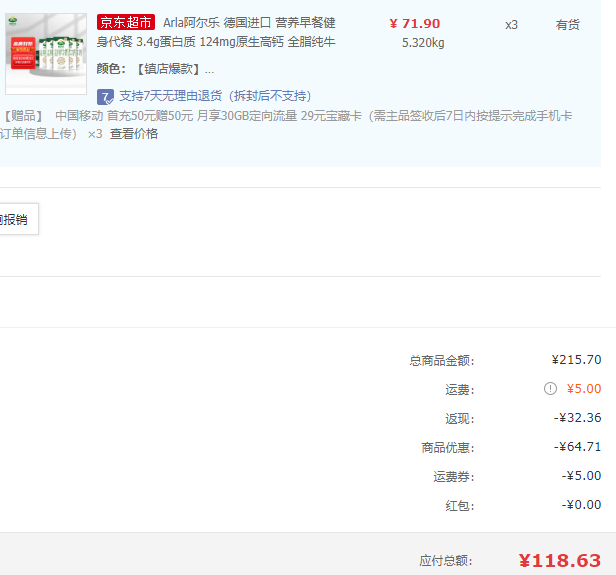This screenshot has width=616, height=575.
Task: Select the 应付总额 ¥118.63 total
Action: pyautogui.click(x=560, y=560)
